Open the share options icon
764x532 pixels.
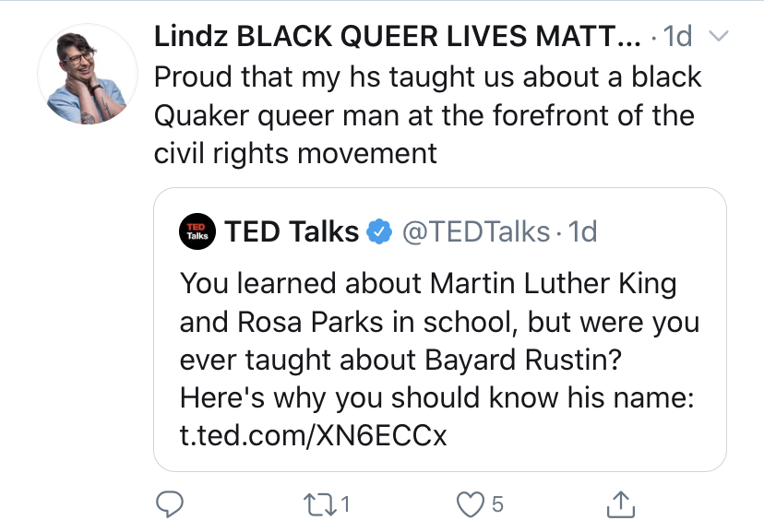(x=621, y=503)
